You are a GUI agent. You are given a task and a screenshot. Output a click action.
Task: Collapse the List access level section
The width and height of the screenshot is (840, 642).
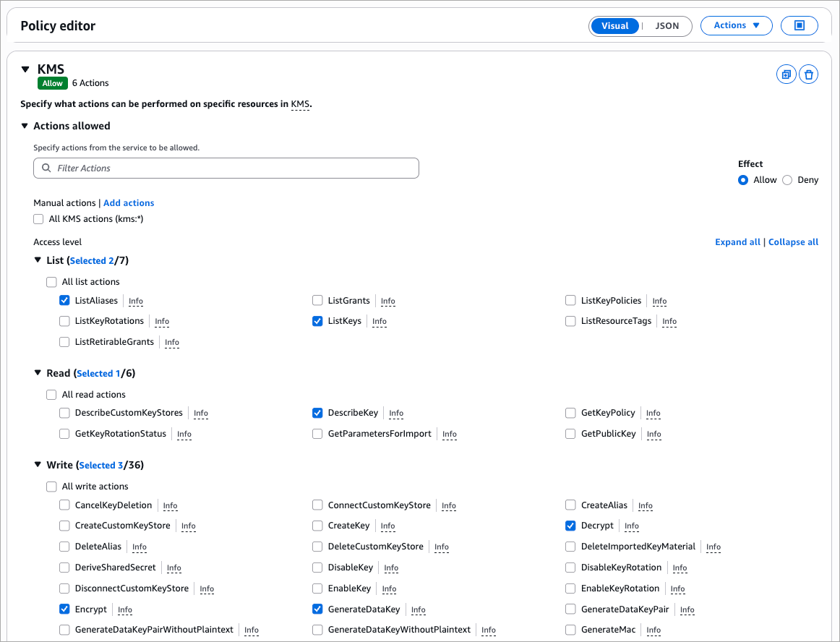38,260
